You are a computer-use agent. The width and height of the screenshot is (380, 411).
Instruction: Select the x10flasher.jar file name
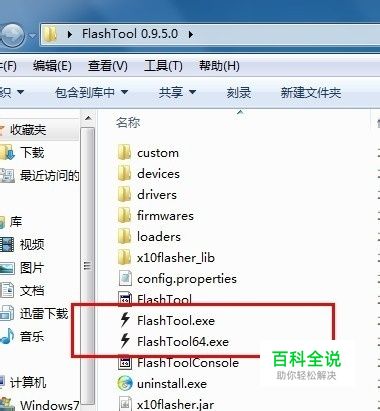tap(175, 405)
